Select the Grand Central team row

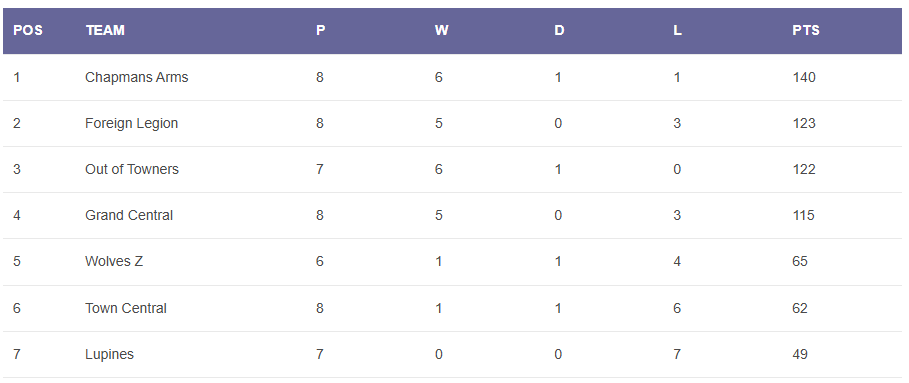point(452,216)
